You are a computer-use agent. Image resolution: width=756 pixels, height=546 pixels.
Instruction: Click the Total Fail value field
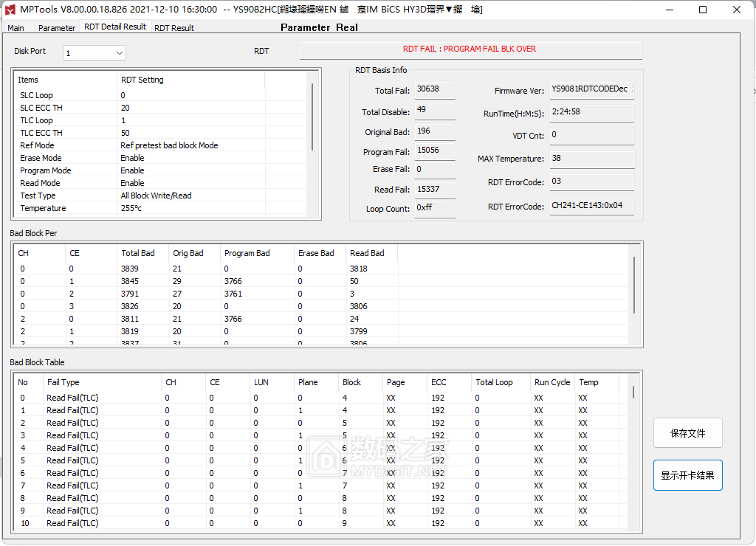coord(435,89)
